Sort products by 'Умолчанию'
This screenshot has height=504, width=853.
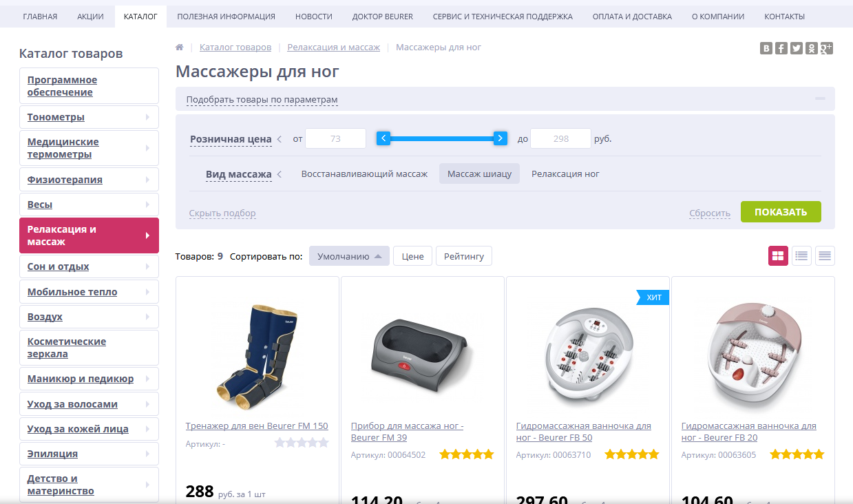(349, 256)
